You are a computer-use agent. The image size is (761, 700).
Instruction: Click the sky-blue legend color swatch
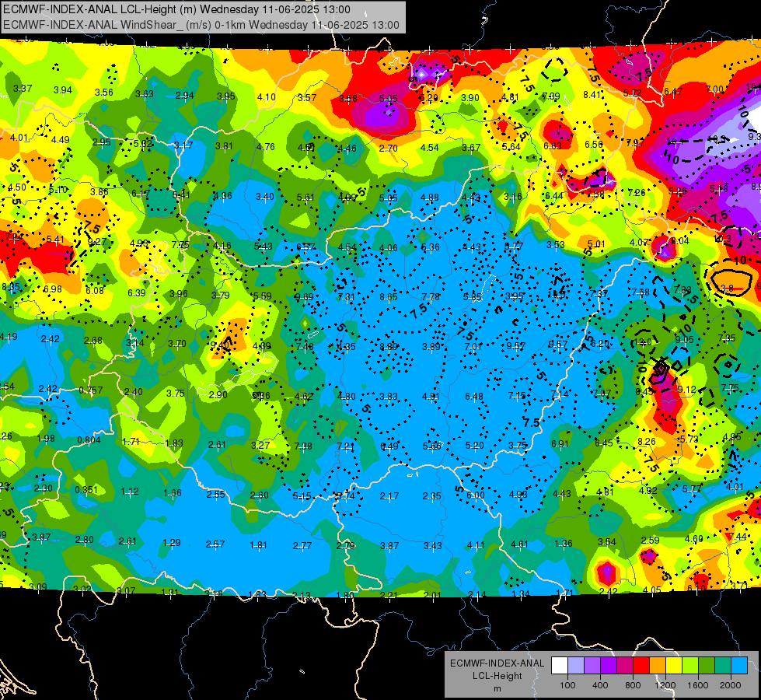pos(740,665)
